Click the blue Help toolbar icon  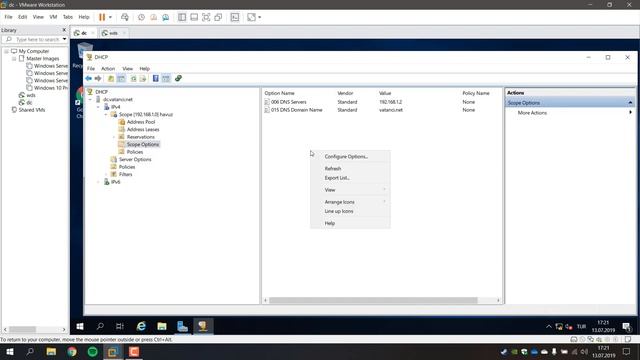pos(156,78)
